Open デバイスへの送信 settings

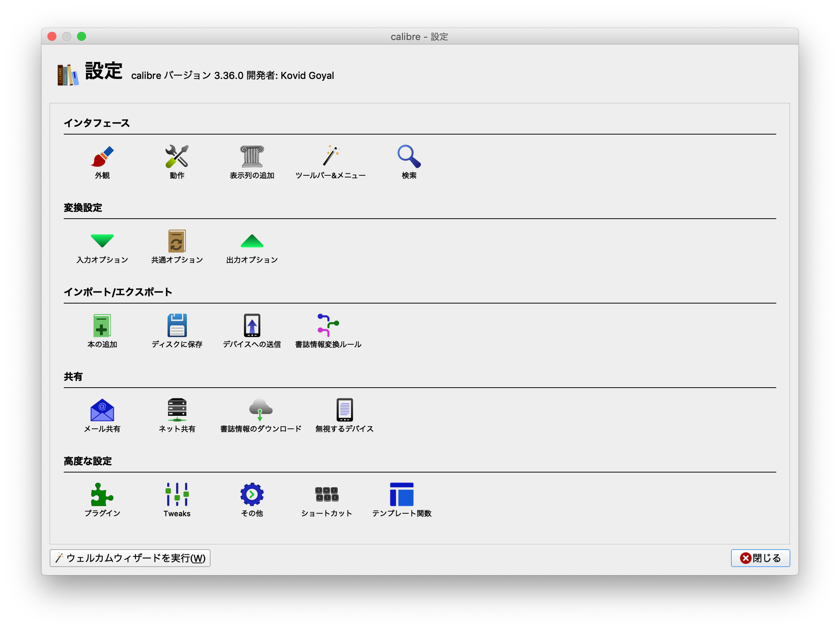252,331
